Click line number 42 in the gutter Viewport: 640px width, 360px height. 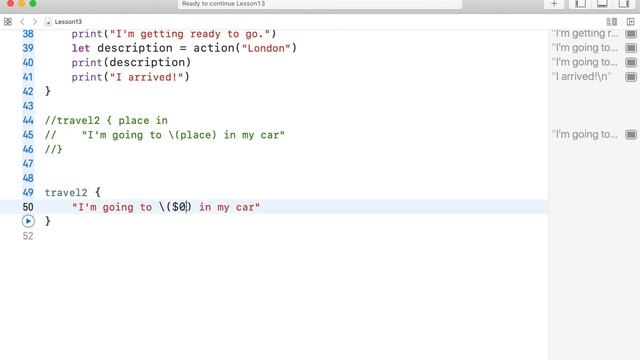pos(28,91)
